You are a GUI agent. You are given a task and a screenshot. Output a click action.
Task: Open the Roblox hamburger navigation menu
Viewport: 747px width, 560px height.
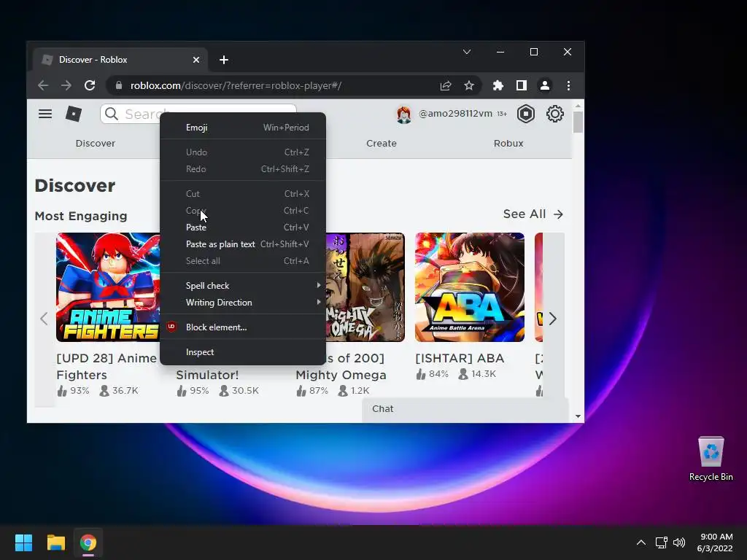pos(45,114)
